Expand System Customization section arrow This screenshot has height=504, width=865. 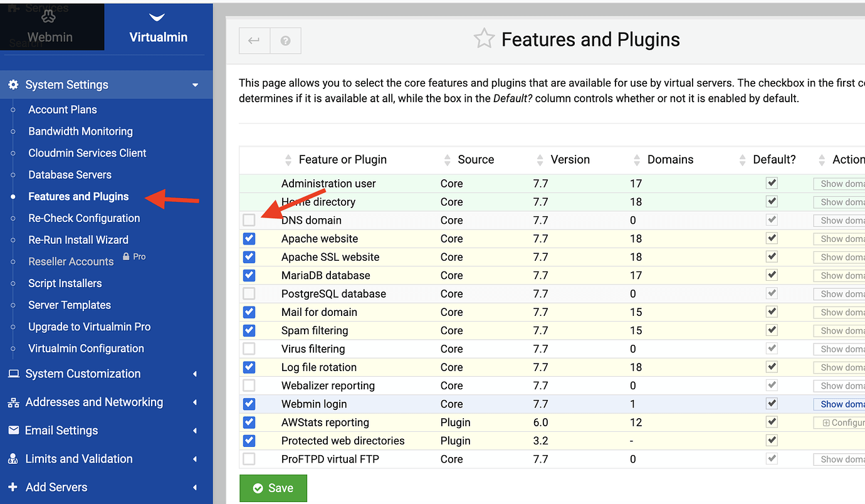click(x=195, y=374)
